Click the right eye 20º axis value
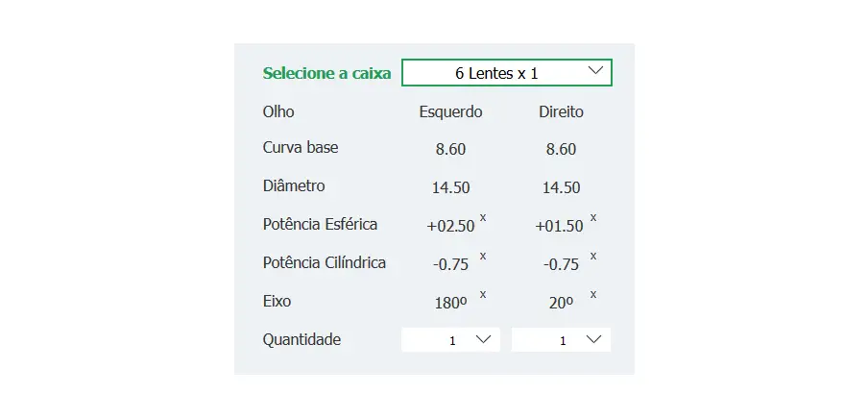Image resolution: width=868 pixels, height=418 pixels. pyautogui.click(x=561, y=303)
